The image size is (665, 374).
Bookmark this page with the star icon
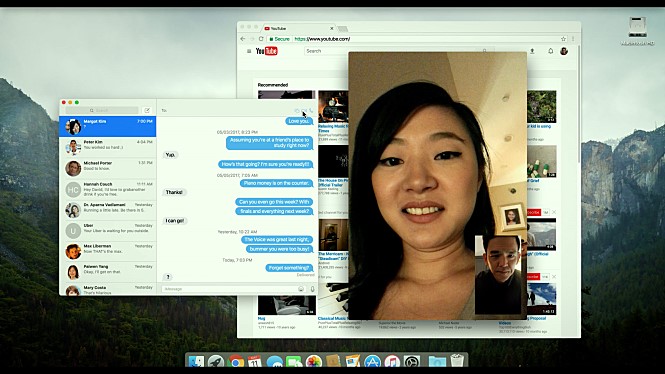pos(563,39)
